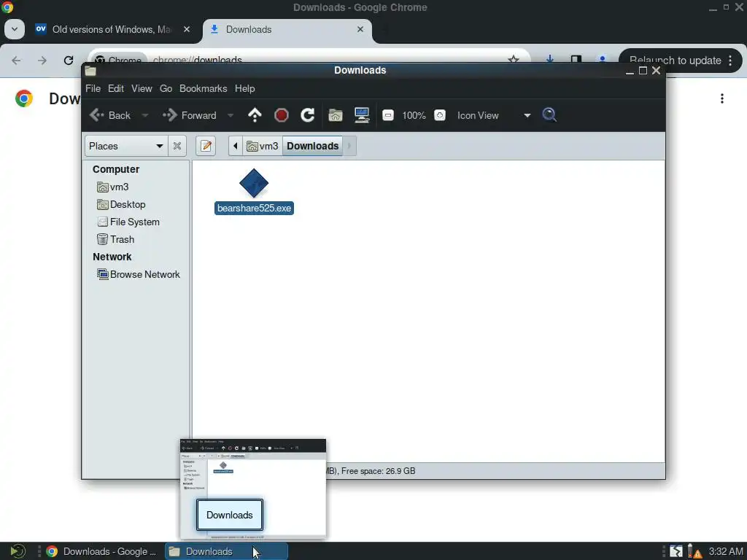Toggle the location text entry pencil icon
This screenshot has width=747, height=560.
206,146
